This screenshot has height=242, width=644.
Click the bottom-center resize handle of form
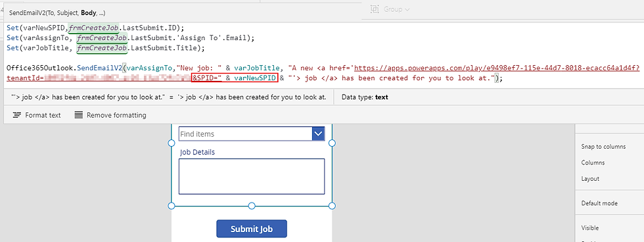tap(252, 205)
